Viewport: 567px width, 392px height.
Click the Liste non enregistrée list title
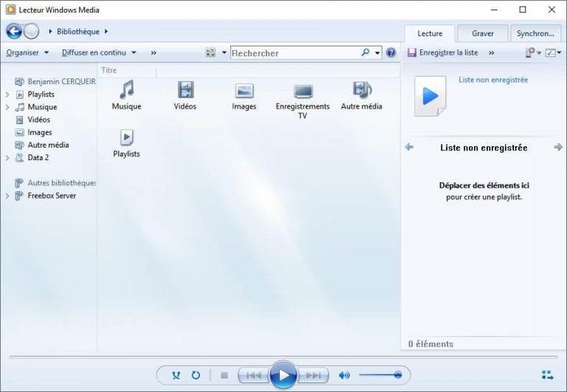484,148
